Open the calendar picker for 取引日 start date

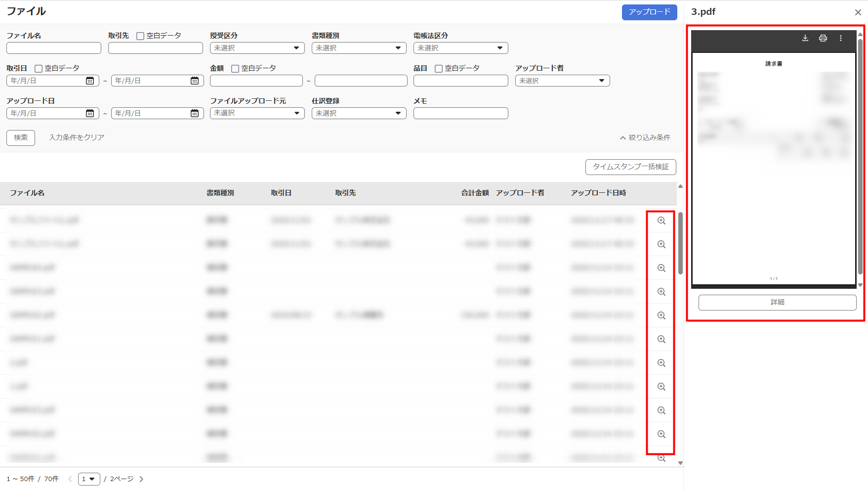click(x=90, y=81)
